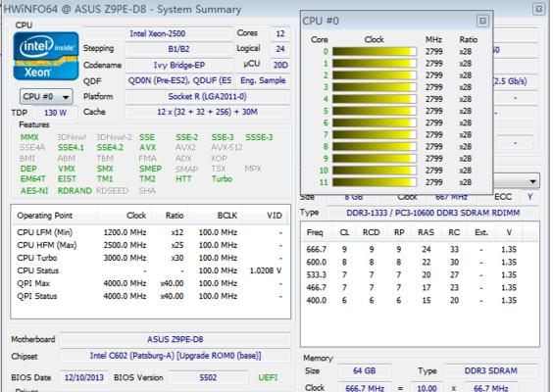Click the ASUS Z9PE-D8 motherboard field
The width and height of the screenshot is (553, 392).
[176, 339]
